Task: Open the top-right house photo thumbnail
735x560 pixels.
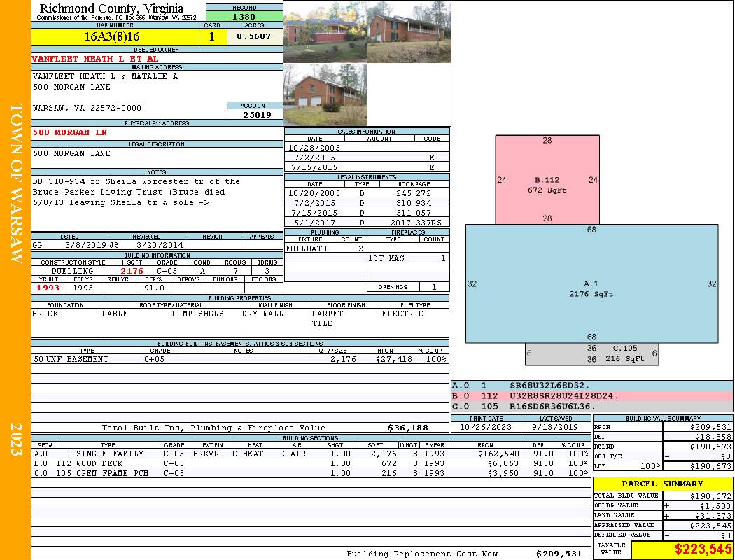Action: pos(409,32)
